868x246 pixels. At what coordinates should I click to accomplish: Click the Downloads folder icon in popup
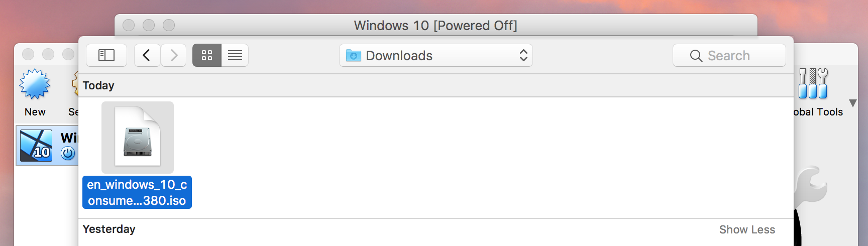[354, 55]
